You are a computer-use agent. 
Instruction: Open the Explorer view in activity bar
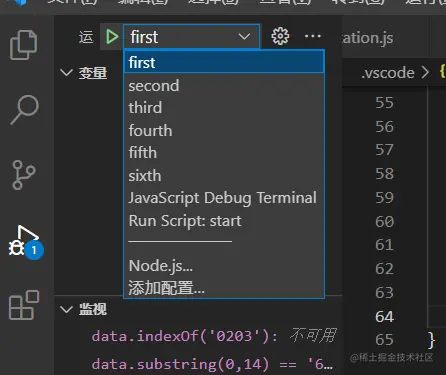pos(23,45)
